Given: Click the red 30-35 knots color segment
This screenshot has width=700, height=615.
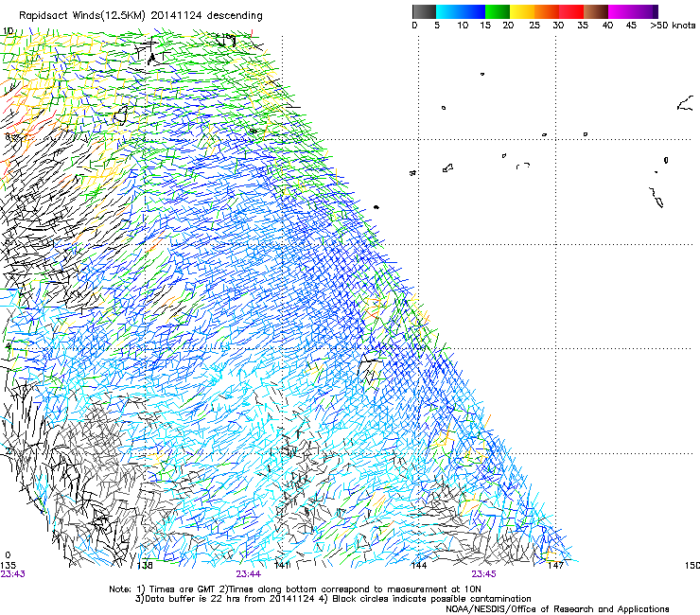Looking at the screenshot, I should [x=571, y=11].
